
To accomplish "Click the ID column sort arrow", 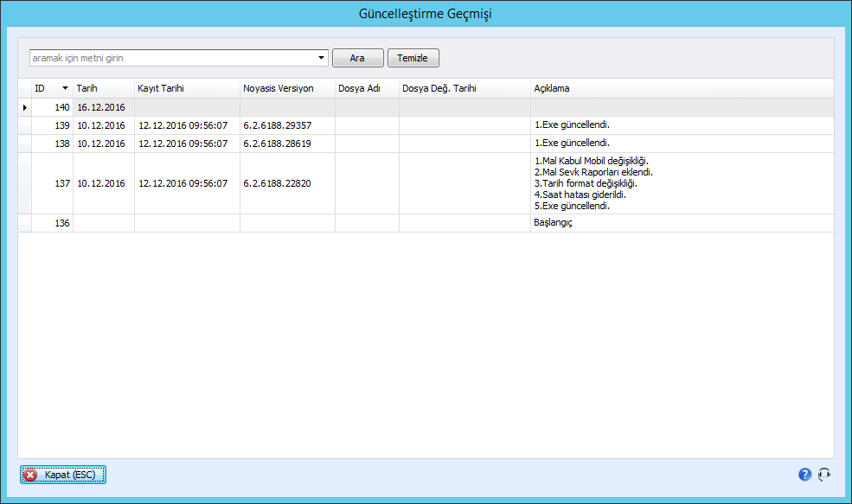I will [65, 88].
